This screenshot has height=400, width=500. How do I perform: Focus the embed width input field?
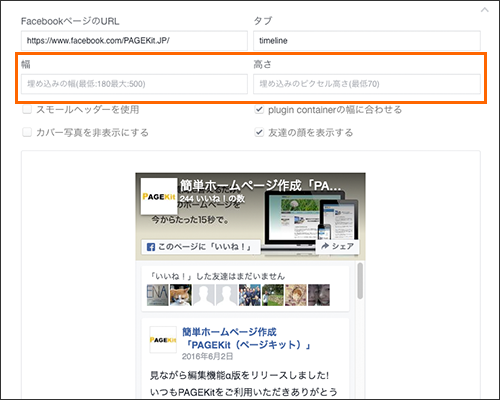(134, 84)
